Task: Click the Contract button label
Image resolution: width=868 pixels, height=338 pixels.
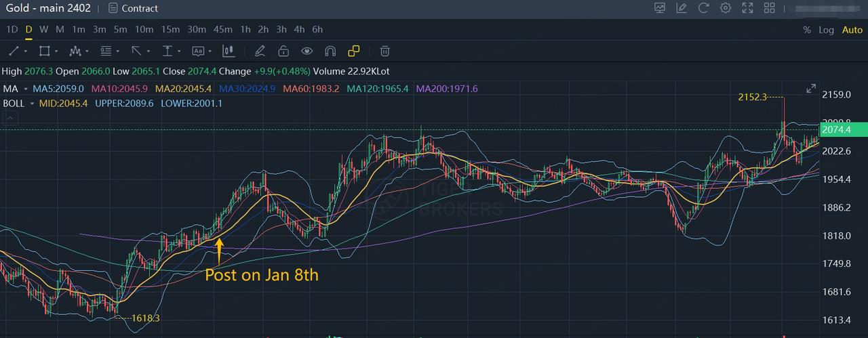Action: pos(140,8)
